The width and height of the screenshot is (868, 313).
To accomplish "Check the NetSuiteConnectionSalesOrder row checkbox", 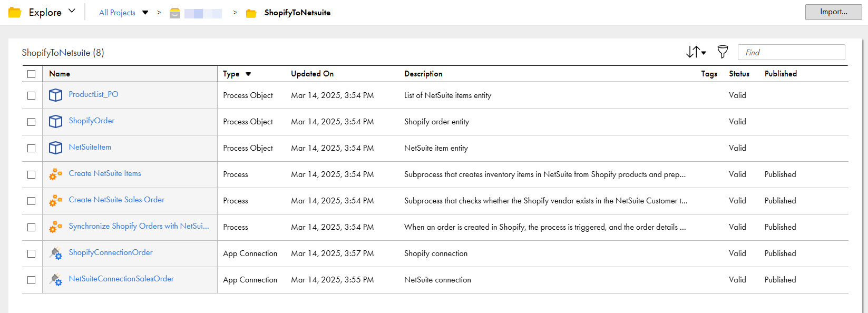I will point(32,280).
